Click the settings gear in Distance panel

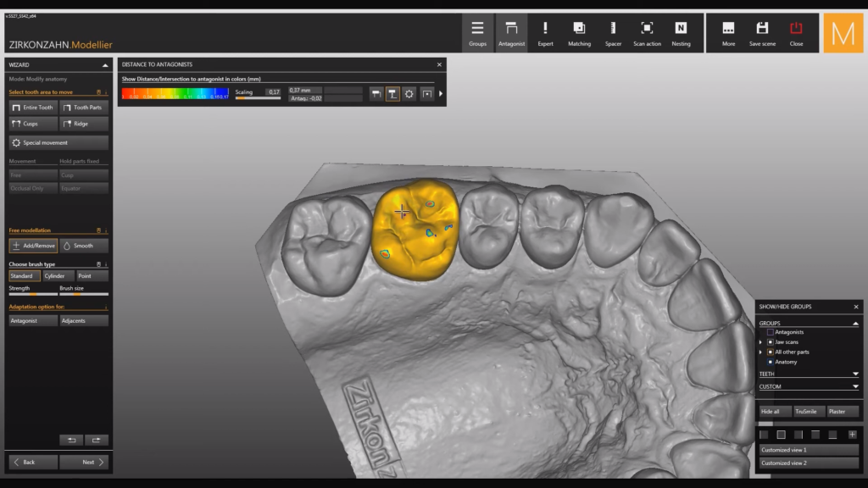[x=409, y=94]
